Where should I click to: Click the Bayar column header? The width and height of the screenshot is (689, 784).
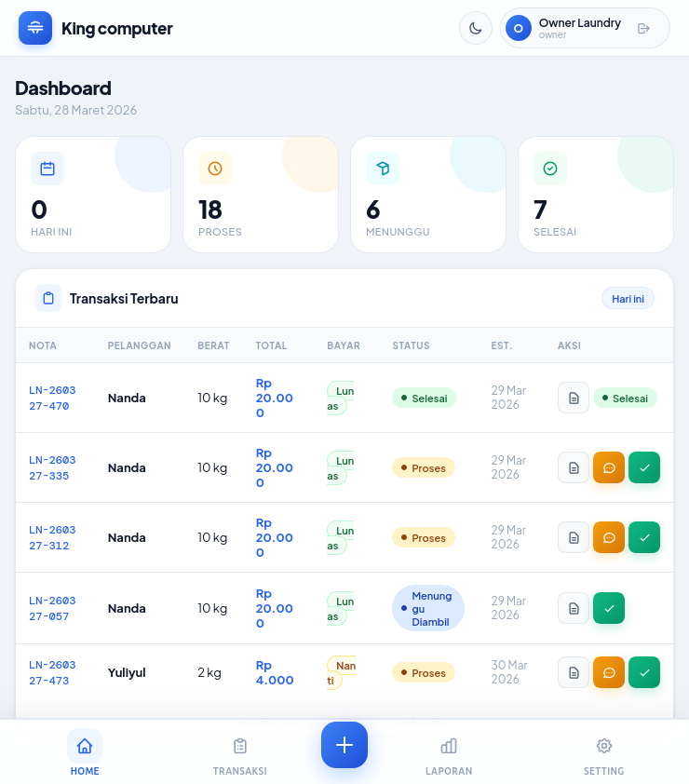344,345
